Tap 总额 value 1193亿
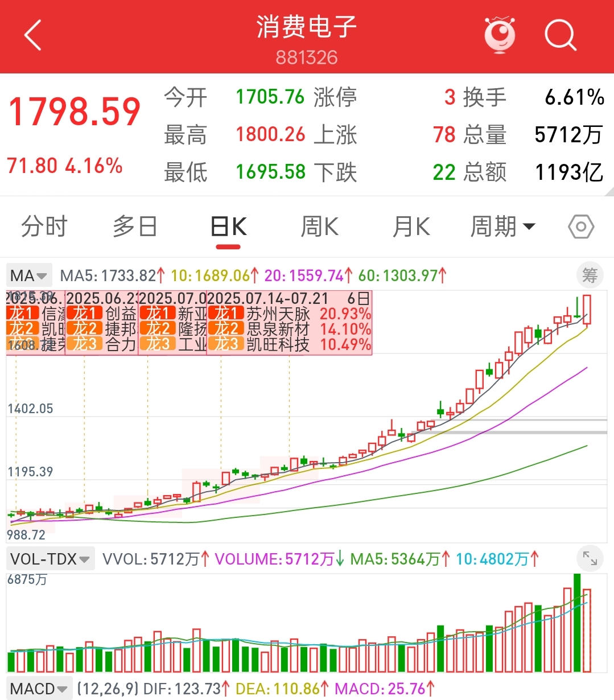This screenshot has width=614, height=700. (570, 172)
